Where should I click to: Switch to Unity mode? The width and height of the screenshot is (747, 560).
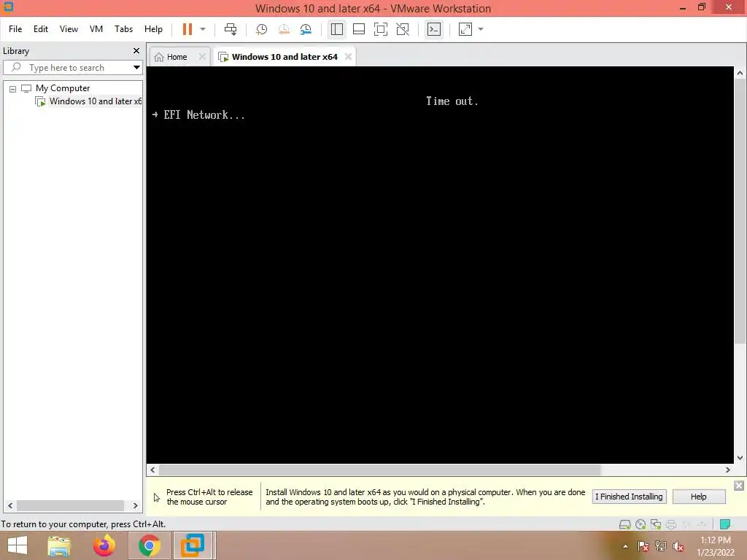pyautogui.click(x=403, y=29)
